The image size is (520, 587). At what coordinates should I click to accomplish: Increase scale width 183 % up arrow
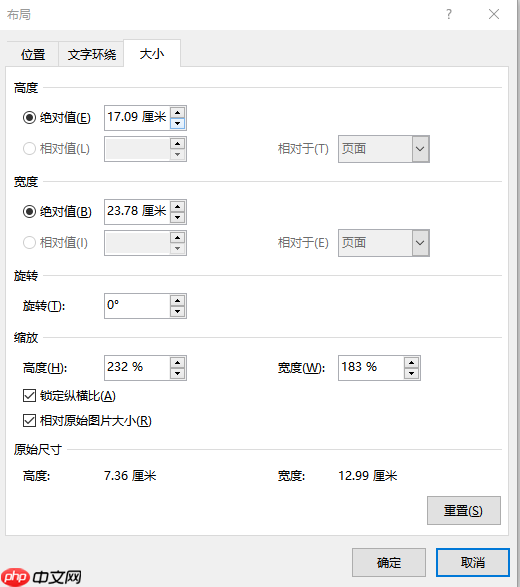point(411,362)
